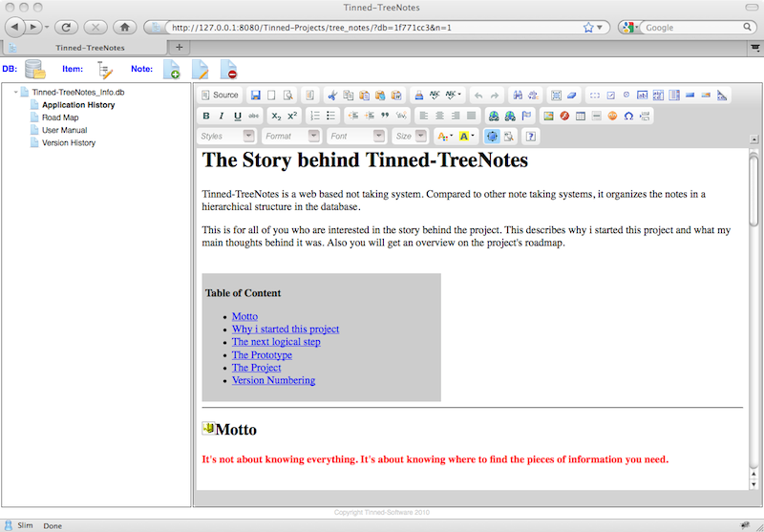
Task: Delete note with the red minus icon
Action: (228, 69)
